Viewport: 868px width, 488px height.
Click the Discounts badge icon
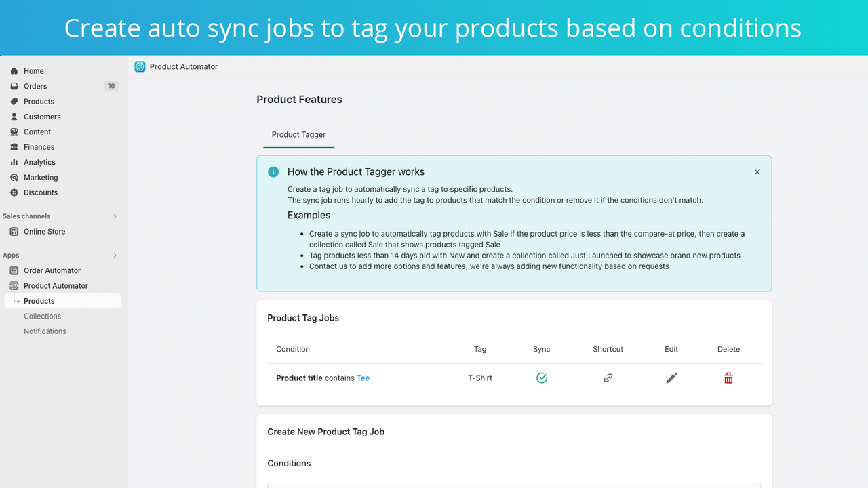coord(14,192)
